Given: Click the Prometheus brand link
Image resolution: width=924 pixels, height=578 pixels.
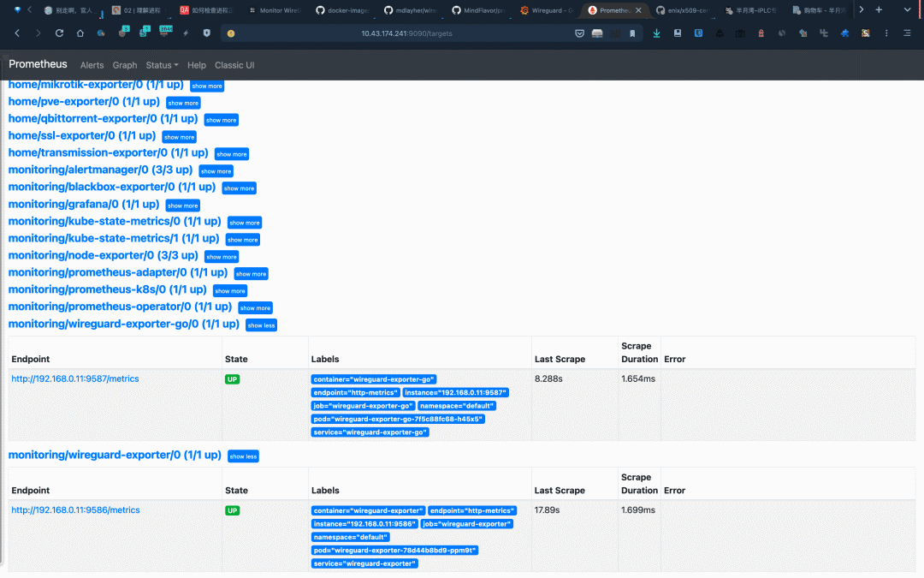Looking at the screenshot, I should pos(38,64).
